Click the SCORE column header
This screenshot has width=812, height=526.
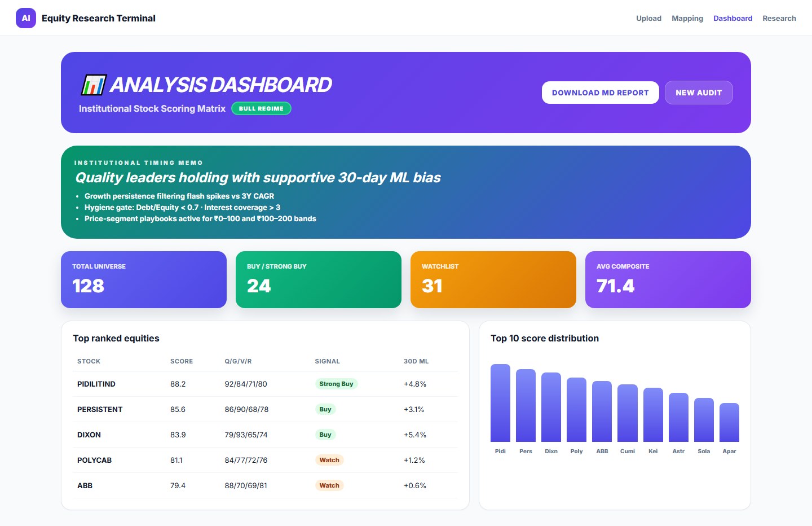[182, 361]
